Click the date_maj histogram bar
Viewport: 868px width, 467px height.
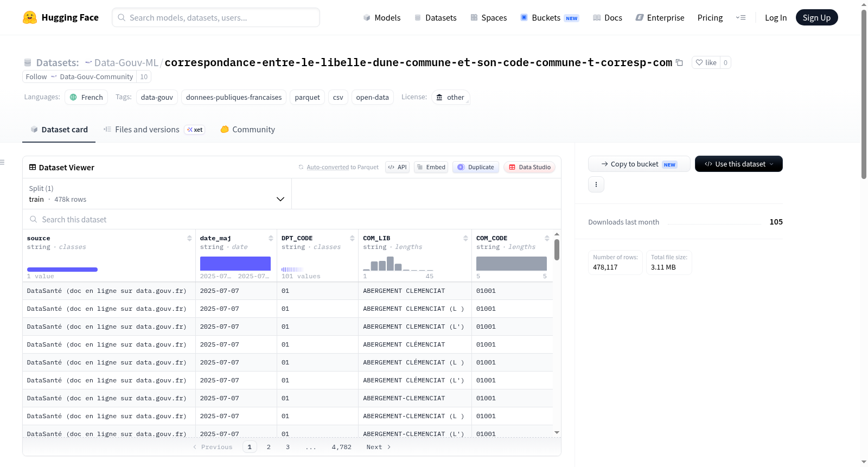pos(235,264)
